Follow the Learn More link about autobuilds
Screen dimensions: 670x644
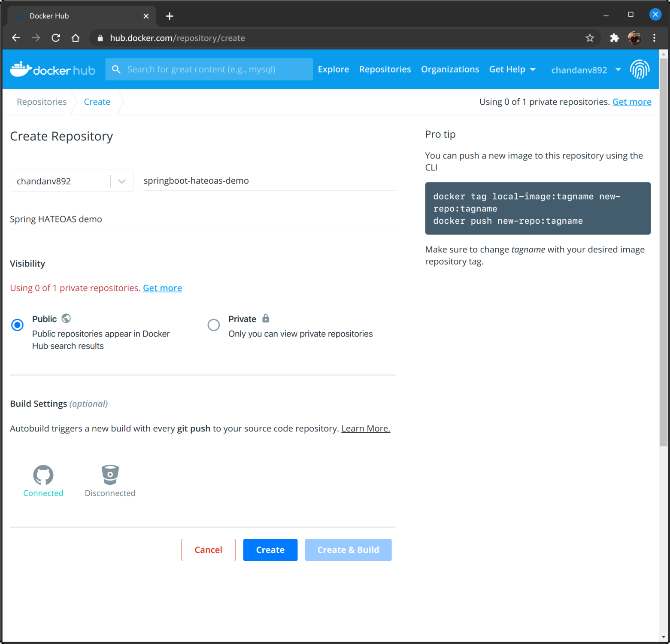coord(365,428)
